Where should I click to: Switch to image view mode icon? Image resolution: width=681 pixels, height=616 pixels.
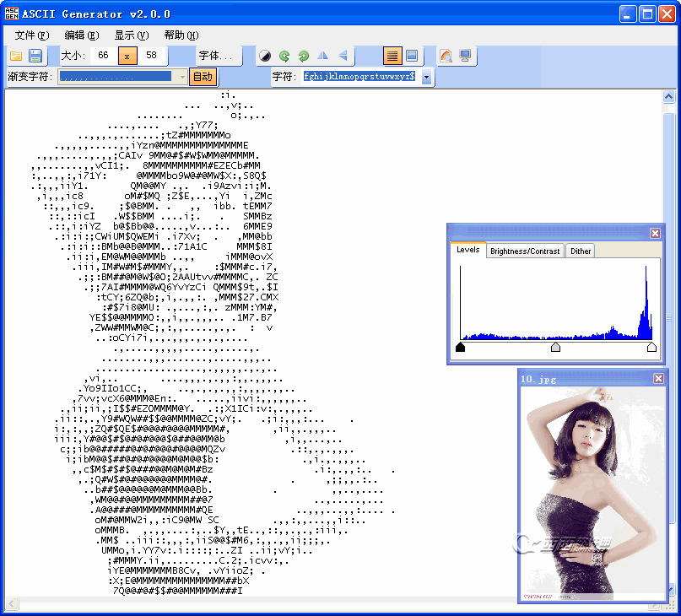[412, 56]
